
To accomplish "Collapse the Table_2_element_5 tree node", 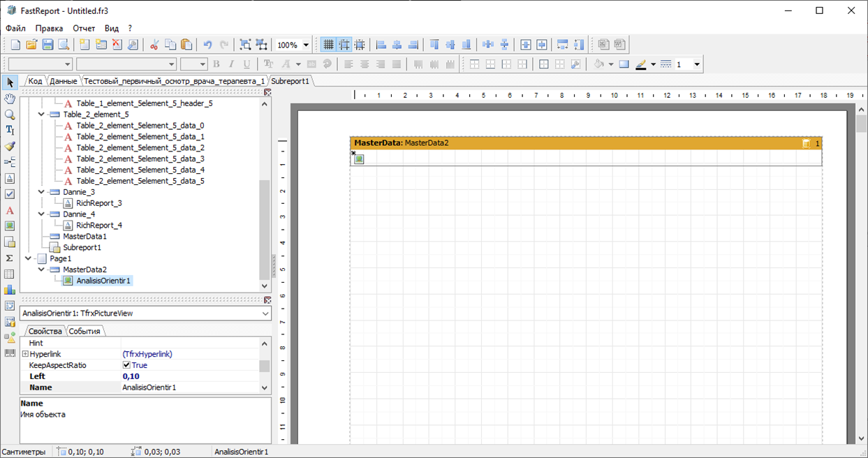I will [41, 114].
